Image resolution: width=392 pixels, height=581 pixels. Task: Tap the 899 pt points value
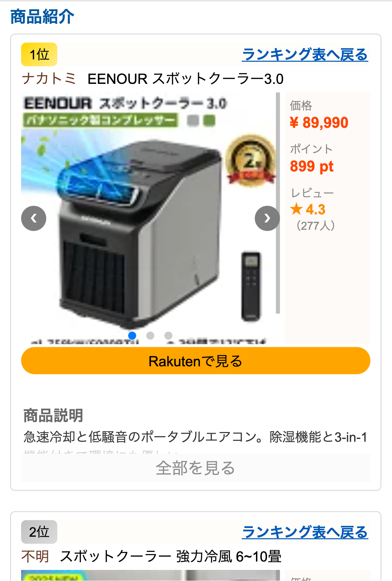coord(312,166)
